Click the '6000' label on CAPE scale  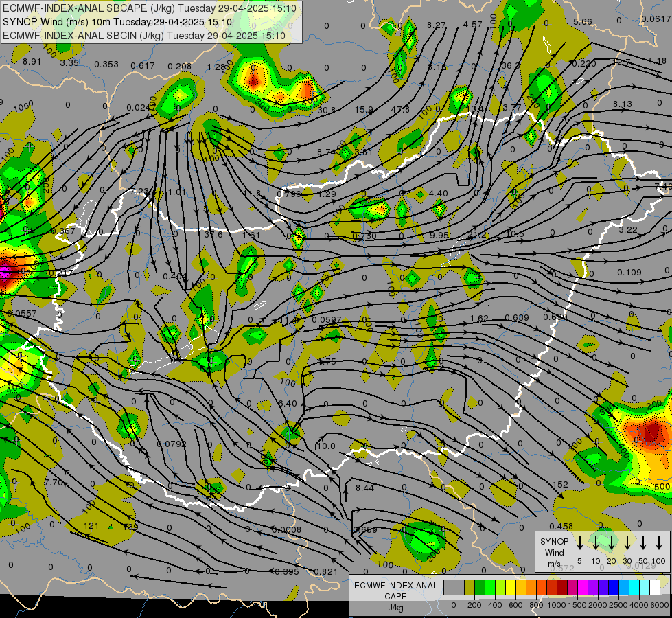(660, 605)
